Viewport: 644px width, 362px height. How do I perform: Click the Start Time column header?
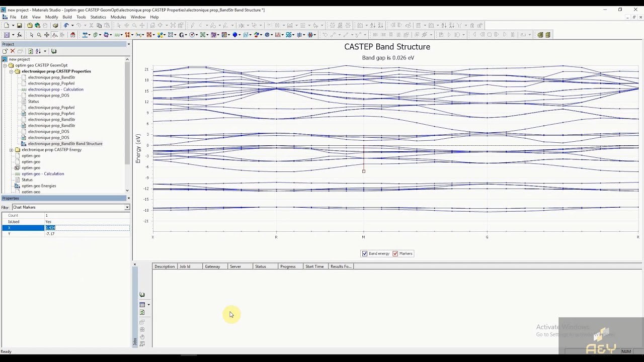click(x=315, y=266)
